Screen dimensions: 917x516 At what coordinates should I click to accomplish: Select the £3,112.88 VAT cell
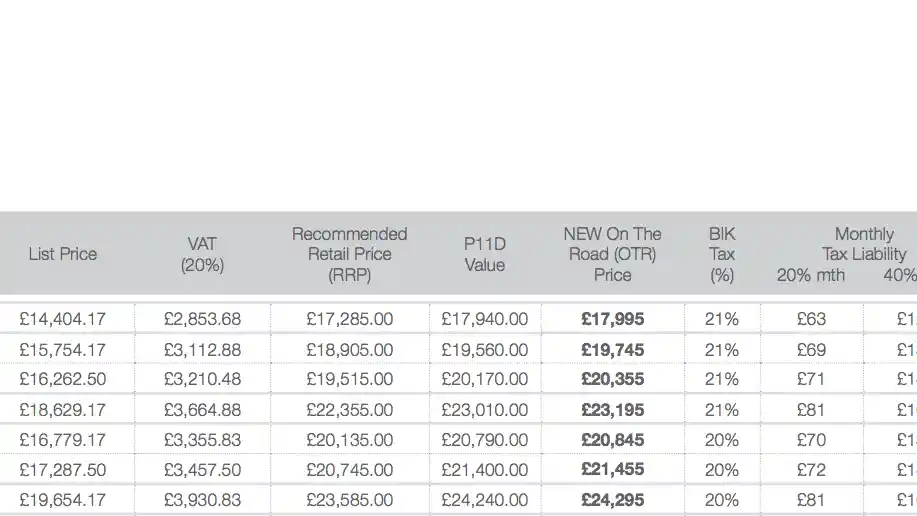coord(202,350)
